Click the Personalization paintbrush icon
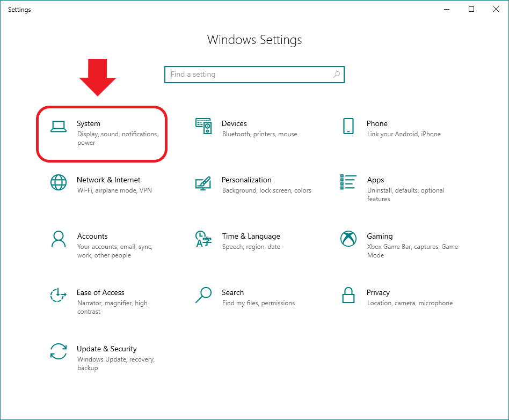Screen dimensions: 509x420 click(x=203, y=183)
